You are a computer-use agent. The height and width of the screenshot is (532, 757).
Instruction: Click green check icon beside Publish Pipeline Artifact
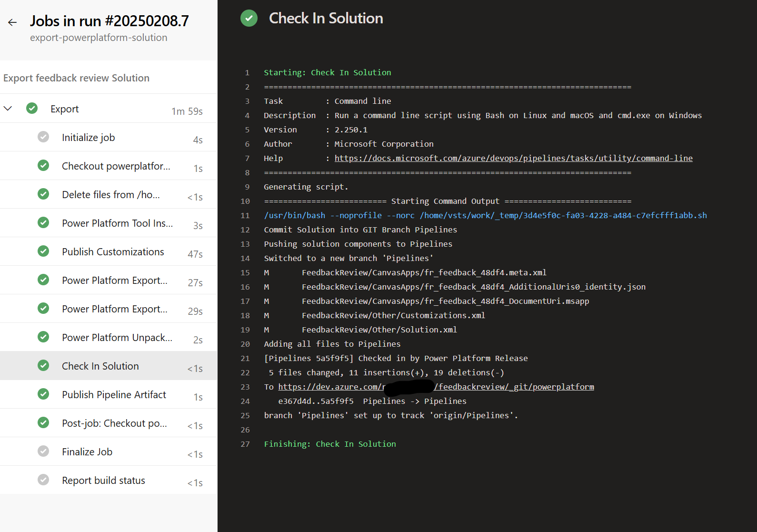tap(43, 394)
